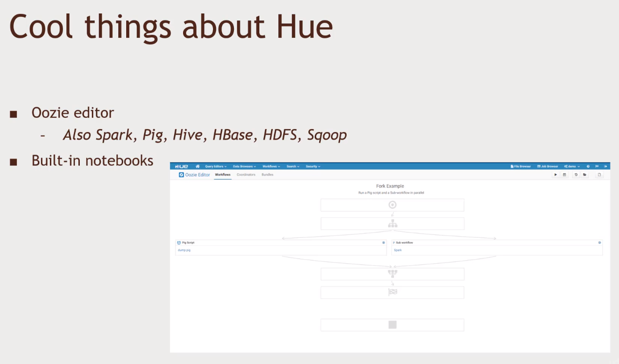Open Pig Script node settings gear
This screenshot has width=619, height=364.
point(384,243)
